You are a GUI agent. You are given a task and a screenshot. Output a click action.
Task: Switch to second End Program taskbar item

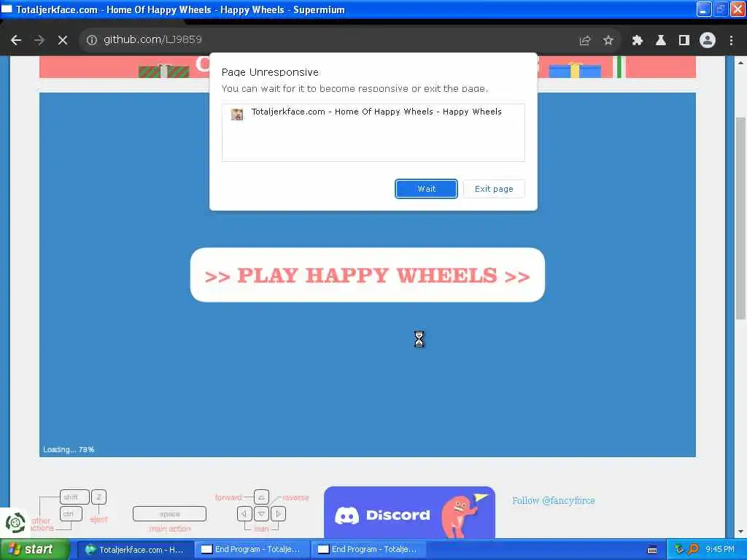click(368, 550)
